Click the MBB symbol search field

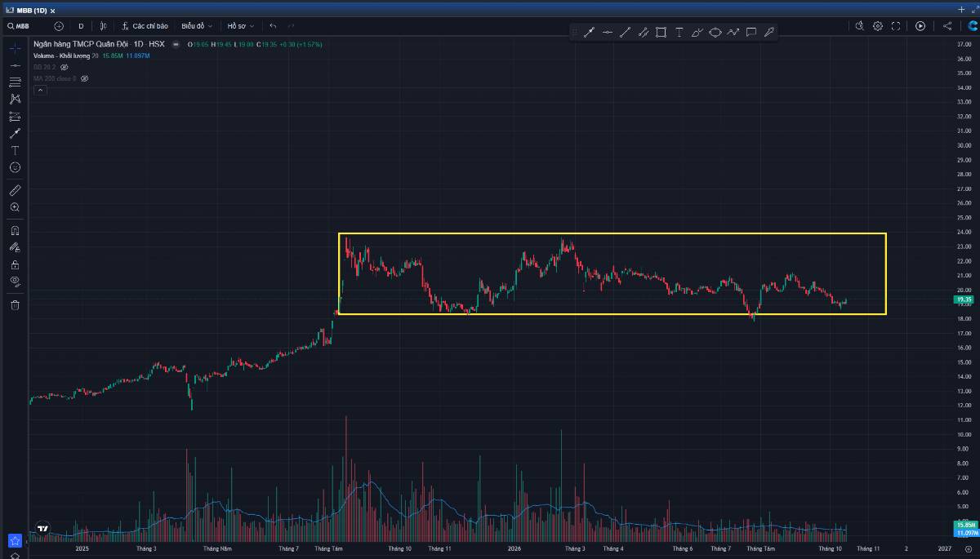24,26
